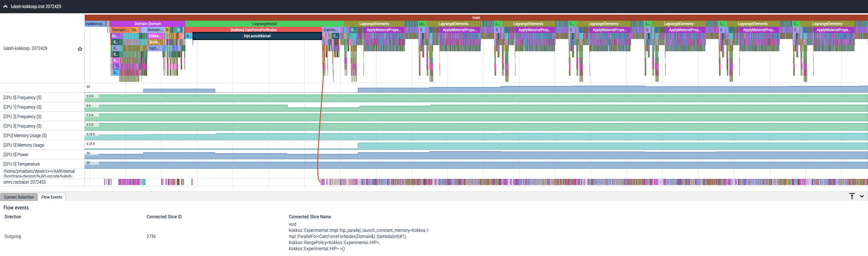
Task: Select the hipLaunchKernel slice
Action: (x=257, y=36)
